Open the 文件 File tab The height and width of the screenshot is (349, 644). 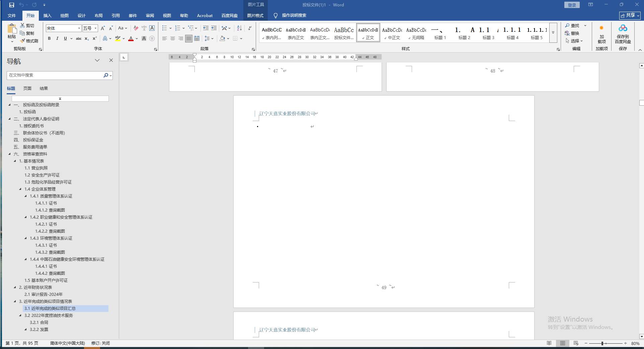pos(12,15)
